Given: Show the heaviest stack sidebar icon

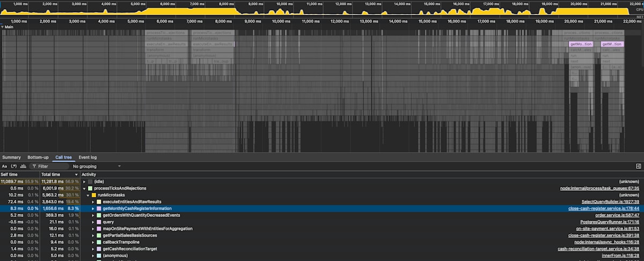Looking at the screenshot, I should click(x=639, y=167).
